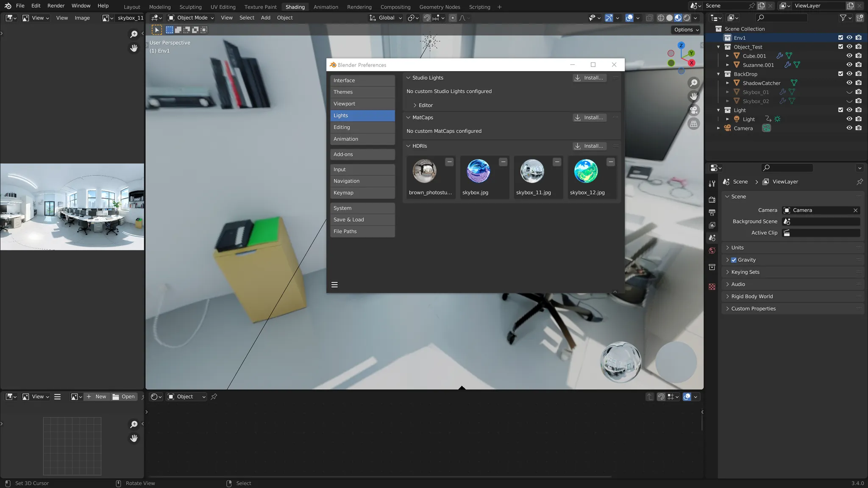The width and height of the screenshot is (868, 488).
Task: Open the Object Mode dropdown
Action: coord(191,18)
